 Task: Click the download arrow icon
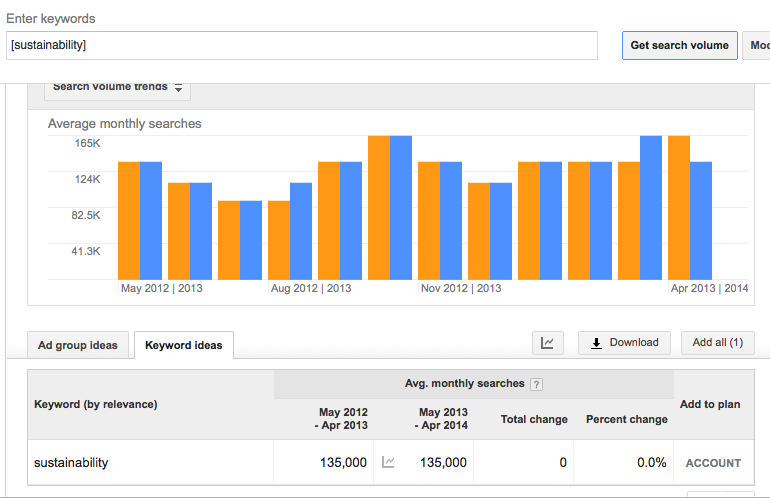tap(596, 343)
